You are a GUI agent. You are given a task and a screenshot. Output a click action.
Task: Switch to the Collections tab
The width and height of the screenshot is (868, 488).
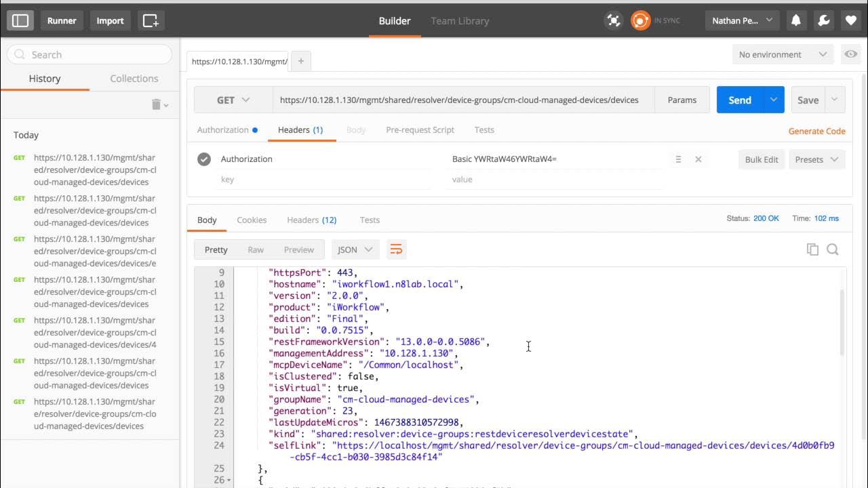[x=134, y=79]
